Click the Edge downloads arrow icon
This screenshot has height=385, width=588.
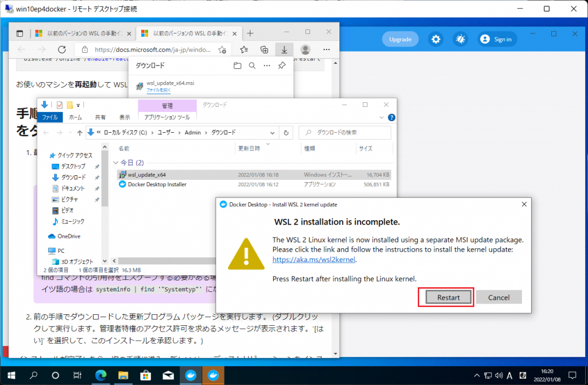pyautogui.click(x=284, y=49)
